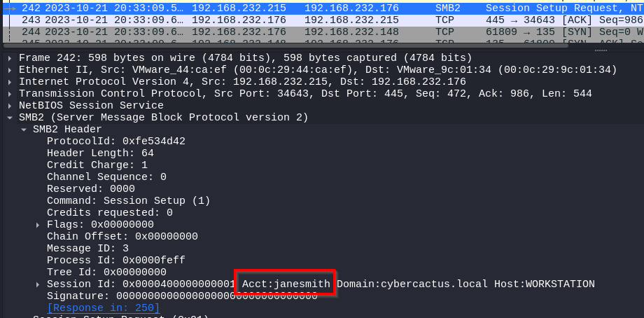This screenshot has width=644, height=318.
Task: Select the Command: Session Setup field
Action: pyautogui.click(x=128, y=200)
